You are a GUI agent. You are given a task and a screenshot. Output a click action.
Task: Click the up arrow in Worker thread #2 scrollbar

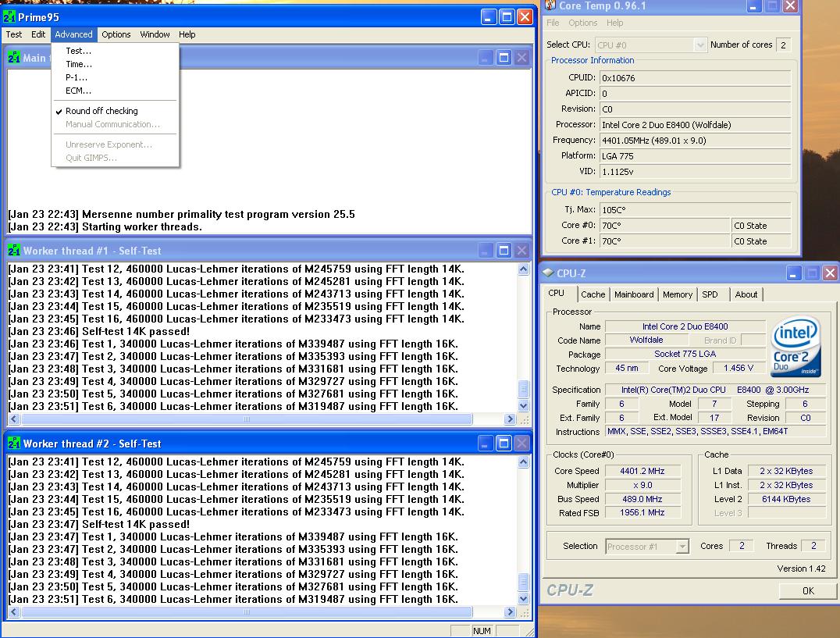pyautogui.click(x=523, y=462)
